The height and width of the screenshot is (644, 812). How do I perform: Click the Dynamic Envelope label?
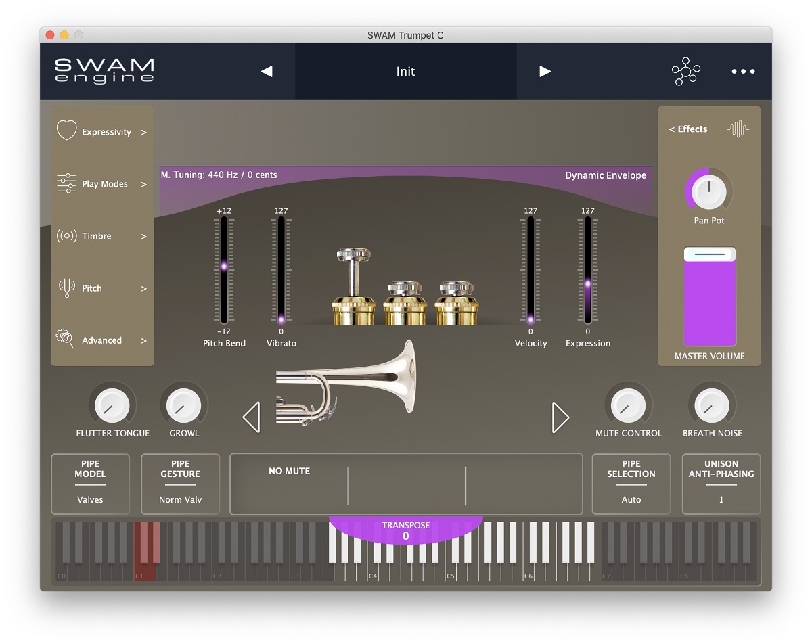pos(606,175)
